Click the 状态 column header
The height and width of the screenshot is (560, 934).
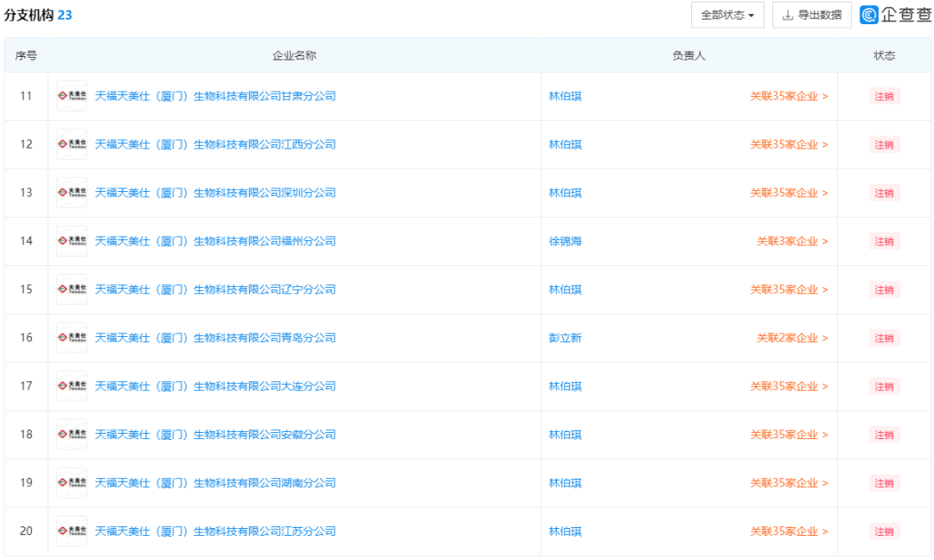click(x=884, y=55)
